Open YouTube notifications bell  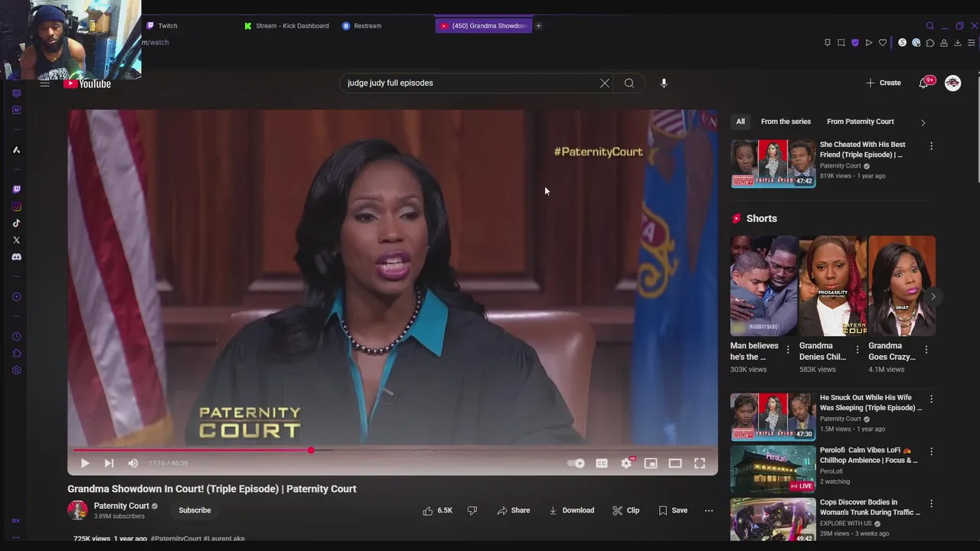[924, 83]
